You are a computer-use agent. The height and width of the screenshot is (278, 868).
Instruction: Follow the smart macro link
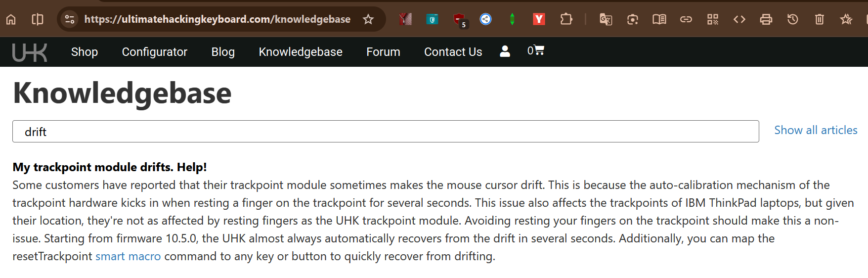click(x=128, y=256)
